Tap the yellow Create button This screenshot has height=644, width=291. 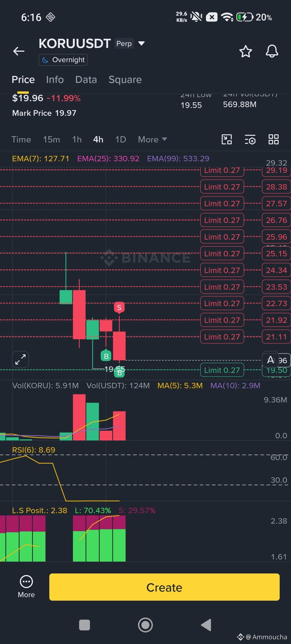164,587
